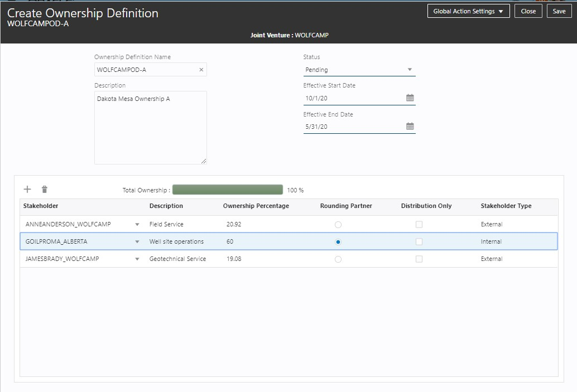Click the Save button
Image resolution: width=577 pixels, height=392 pixels.
(x=559, y=11)
